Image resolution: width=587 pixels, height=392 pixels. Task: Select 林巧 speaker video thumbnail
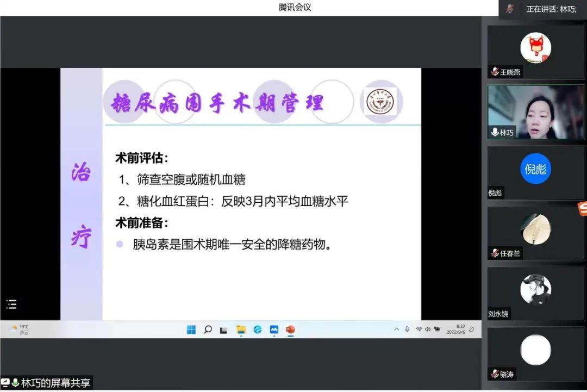(x=535, y=112)
